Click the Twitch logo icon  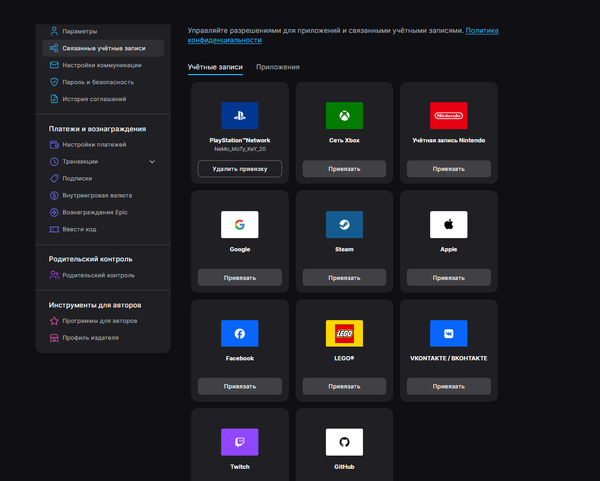[239, 442]
